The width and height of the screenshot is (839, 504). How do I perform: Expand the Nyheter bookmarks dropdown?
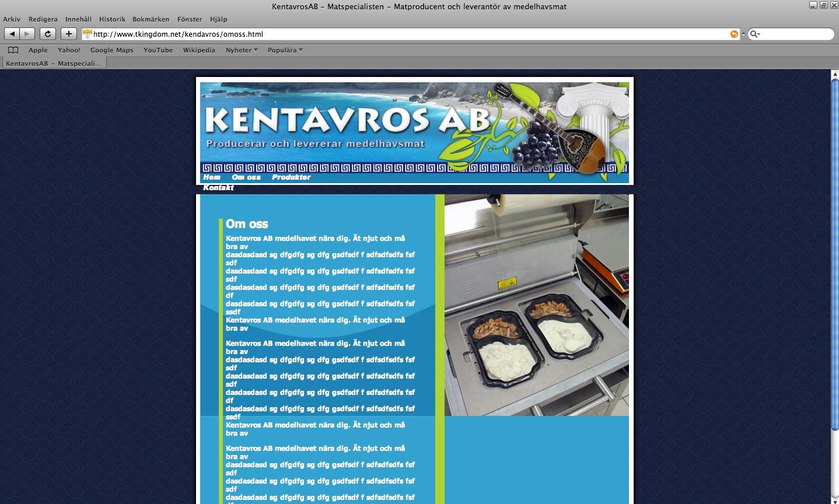click(x=242, y=50)
